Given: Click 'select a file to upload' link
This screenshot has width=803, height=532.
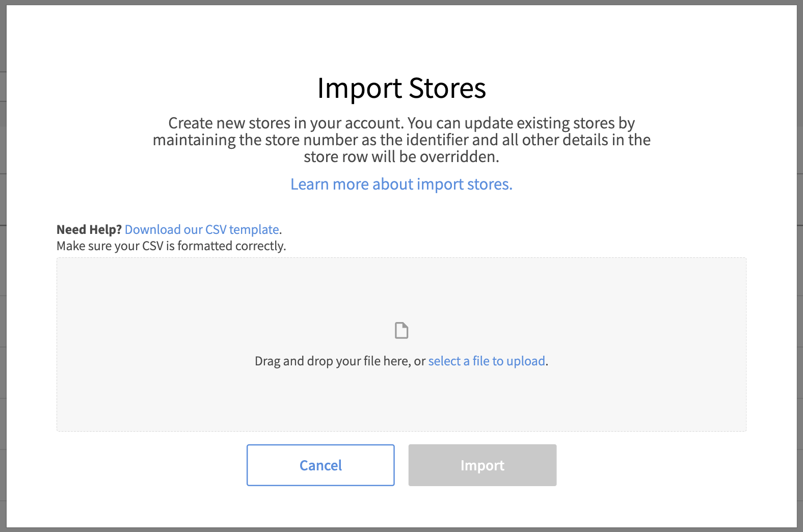Looking at the screenshot, I should [487, 361].
